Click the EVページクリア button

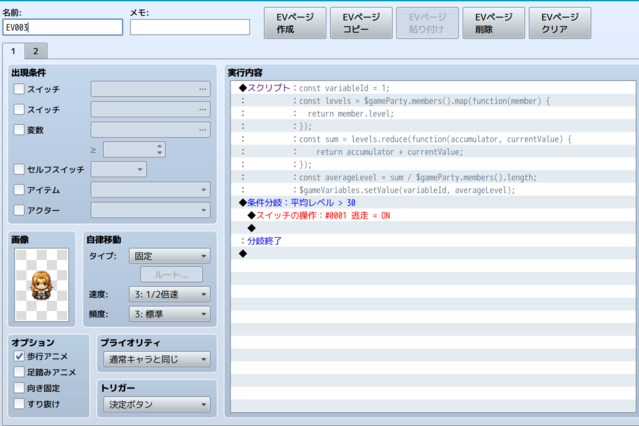tap(560, 23)
